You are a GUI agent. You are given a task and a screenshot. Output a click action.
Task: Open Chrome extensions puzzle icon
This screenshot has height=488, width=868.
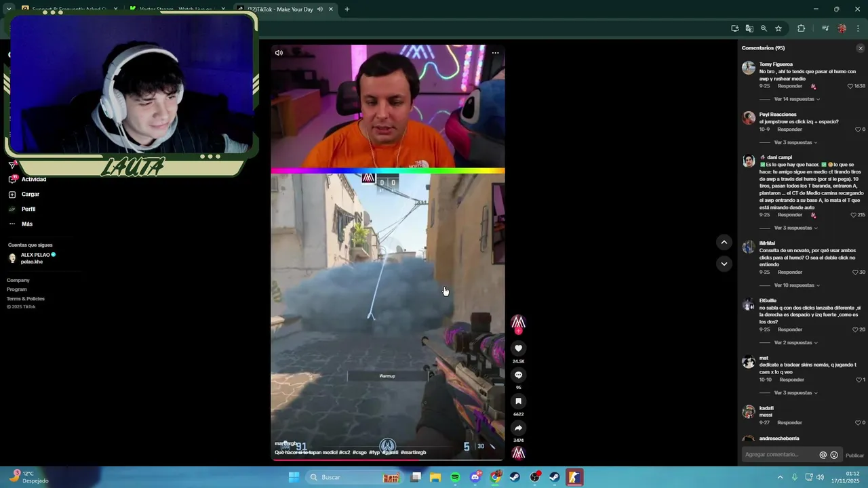(x=802, y=28)
